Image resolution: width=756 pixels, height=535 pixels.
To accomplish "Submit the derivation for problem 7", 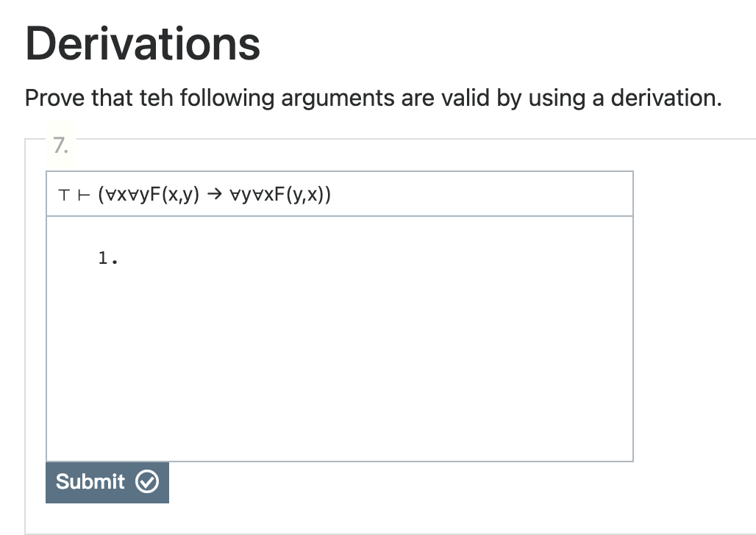I will click(x=107, y=482).
